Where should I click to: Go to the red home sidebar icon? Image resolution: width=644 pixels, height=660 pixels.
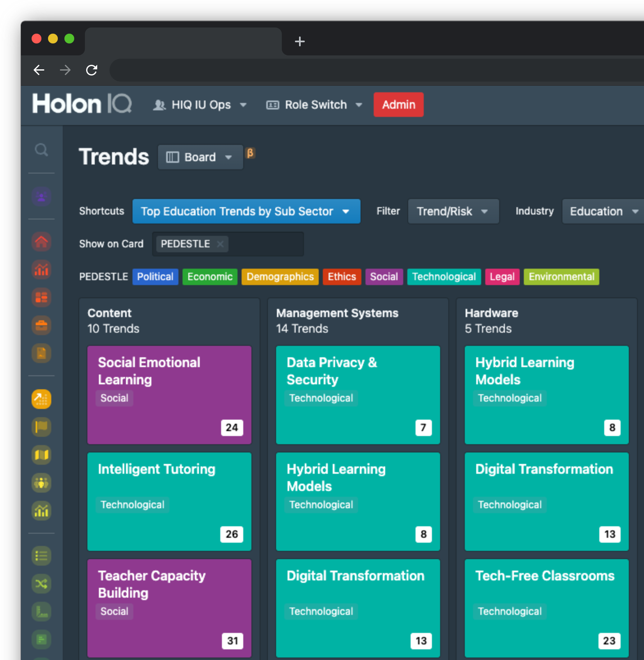point(41,242)
